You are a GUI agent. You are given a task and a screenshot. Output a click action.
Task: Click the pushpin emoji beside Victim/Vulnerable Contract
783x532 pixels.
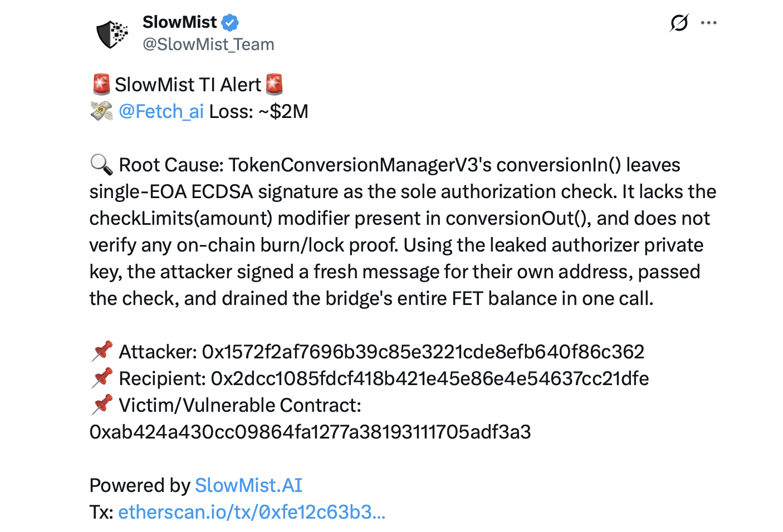101,405
